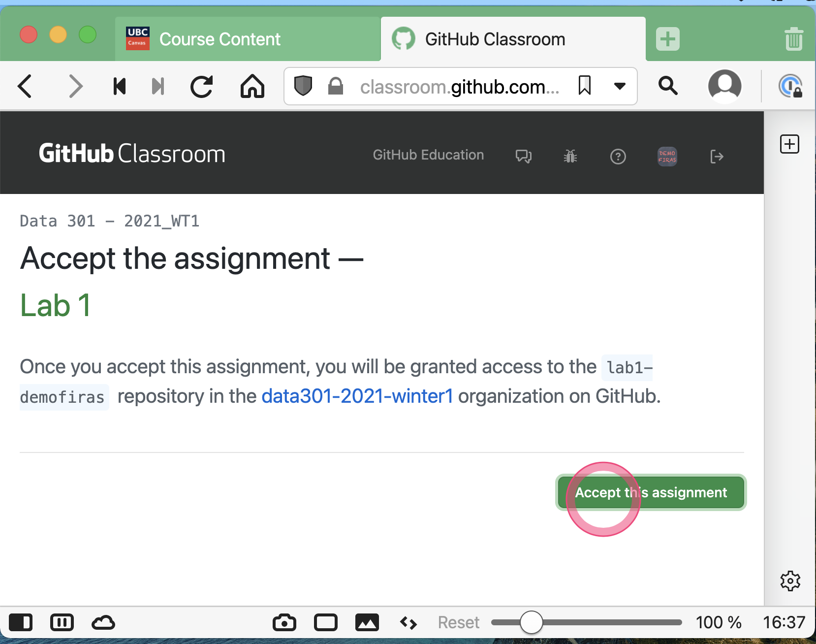This screenshot has width=816, height=644.
Task: Toggle the window panel rectangle icon
Action: 326,622
